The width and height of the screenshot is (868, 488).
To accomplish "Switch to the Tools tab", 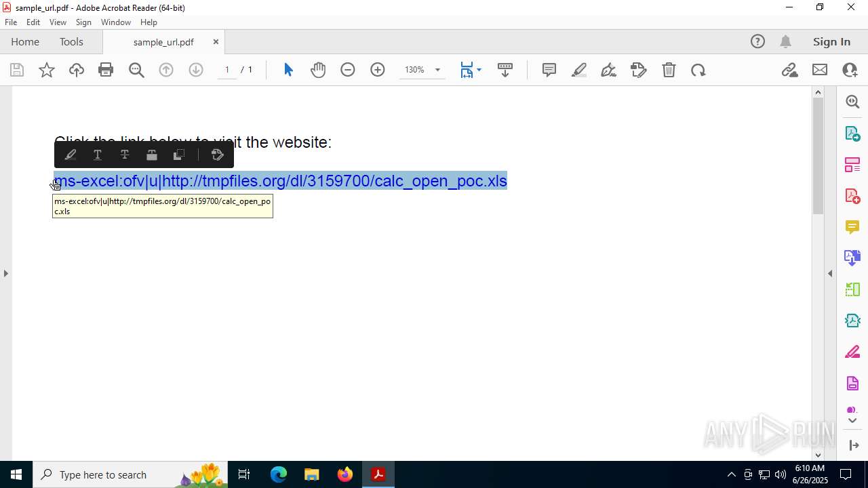I will [71, 41].
